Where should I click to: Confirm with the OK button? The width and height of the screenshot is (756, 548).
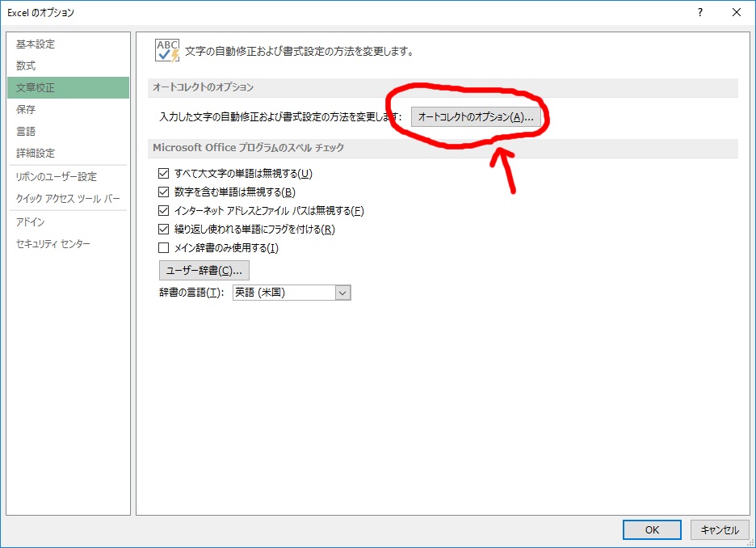(652, 529)
